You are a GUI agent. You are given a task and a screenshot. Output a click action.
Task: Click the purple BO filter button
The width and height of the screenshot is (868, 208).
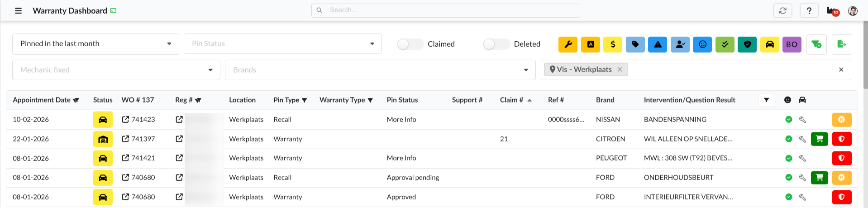tap(792, 44)
